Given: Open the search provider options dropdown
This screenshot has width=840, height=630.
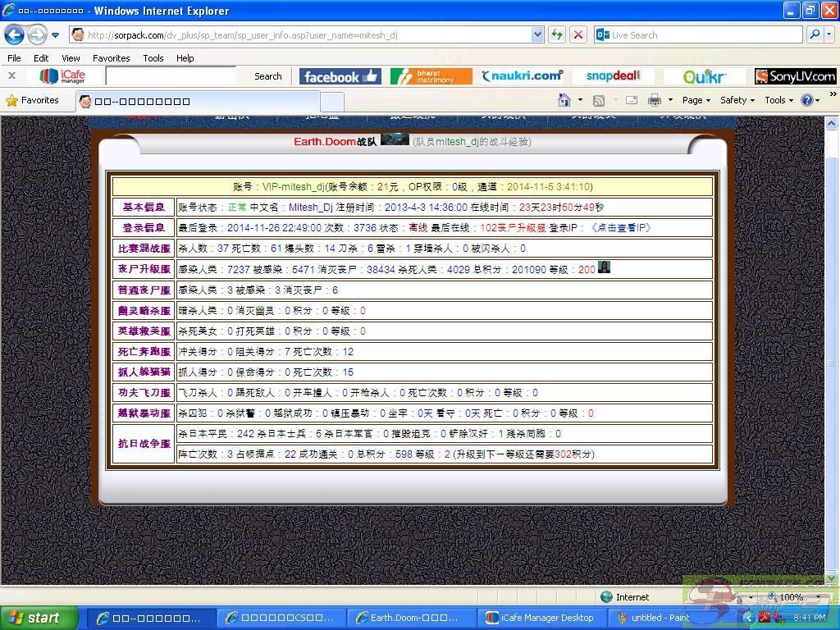Looking at the screenshot, I should point(829,34).
